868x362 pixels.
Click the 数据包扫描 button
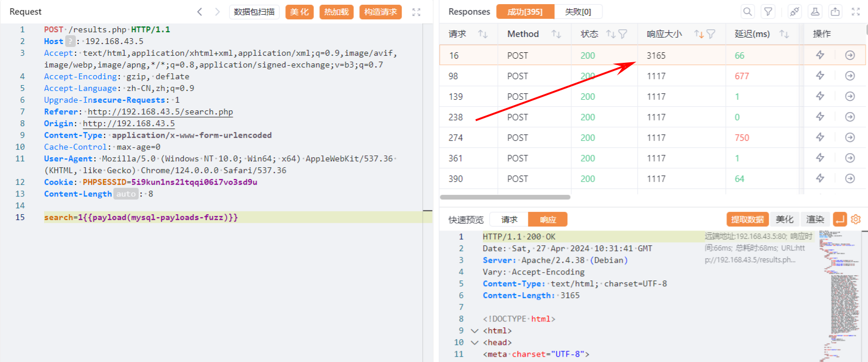tap(254, 12)
